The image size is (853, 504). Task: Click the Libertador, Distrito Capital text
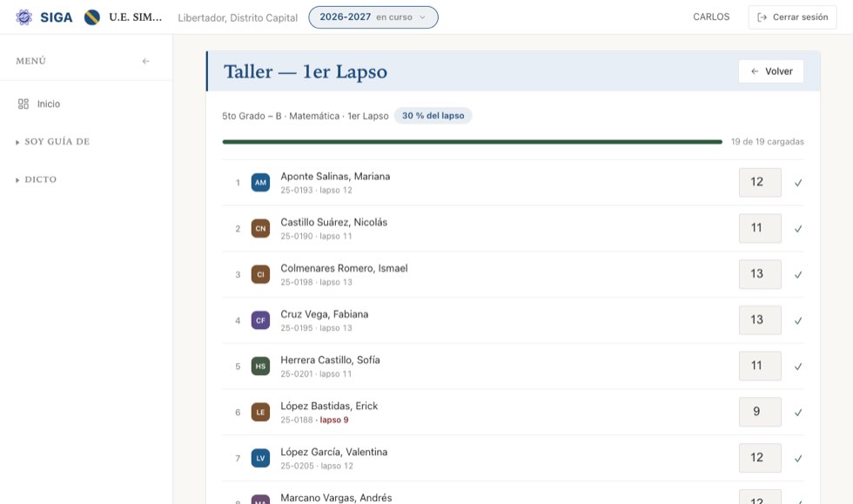click(238, 18)
